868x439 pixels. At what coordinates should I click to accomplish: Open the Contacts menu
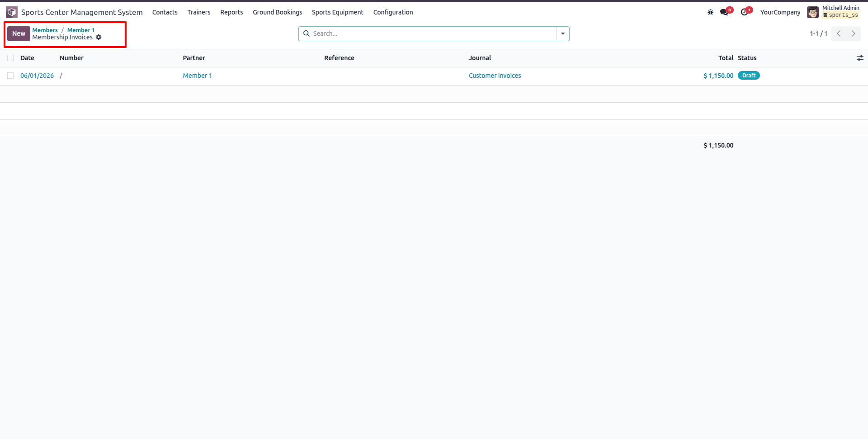[x=165, y=12]
